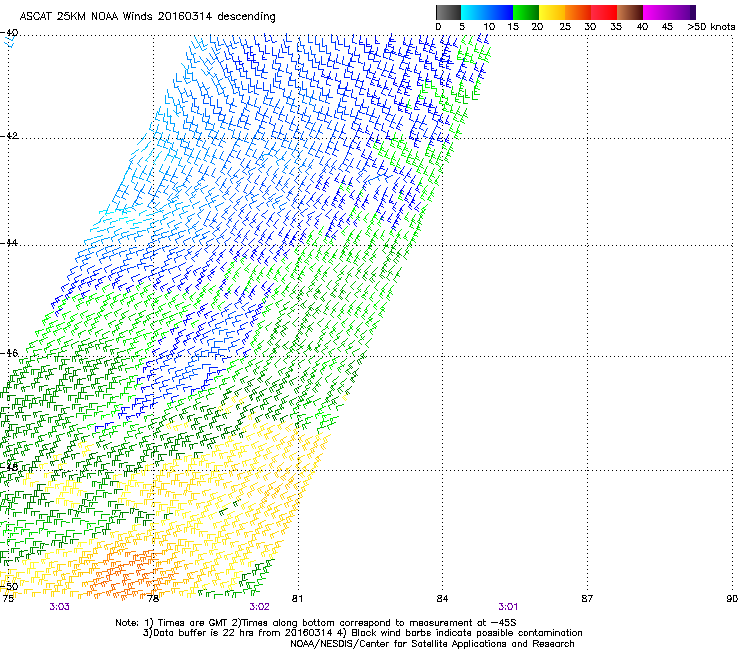Click the '35' label under the color scale
This screenshot has height=650, width=740.
(x=616, y=27)
